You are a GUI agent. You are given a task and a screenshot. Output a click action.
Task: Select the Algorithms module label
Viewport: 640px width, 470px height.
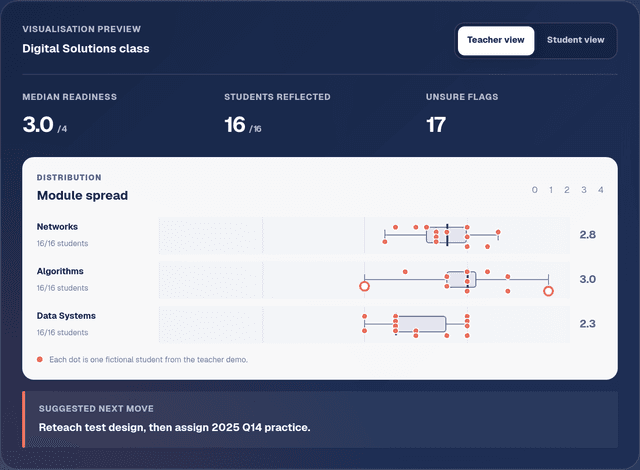click(60, 271)
